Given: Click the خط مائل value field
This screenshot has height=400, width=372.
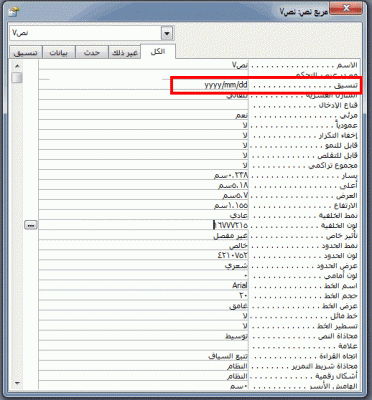Looking at the screenshot, I should click(143, 316).
